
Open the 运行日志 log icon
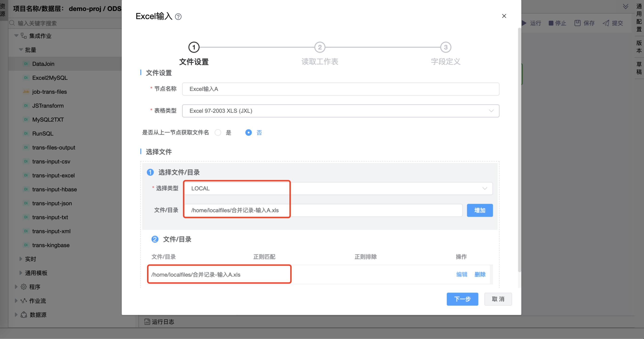pyautogui.click(x=147, y=322)
